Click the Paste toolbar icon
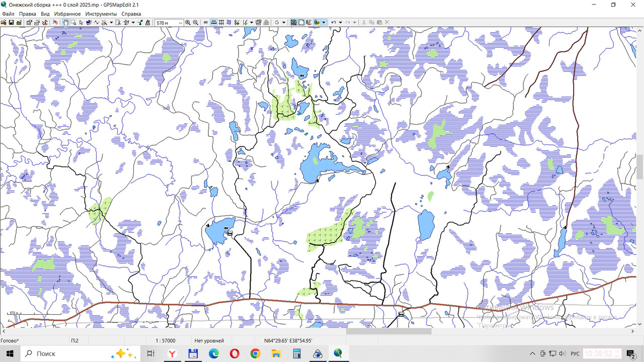 [379, 23]
